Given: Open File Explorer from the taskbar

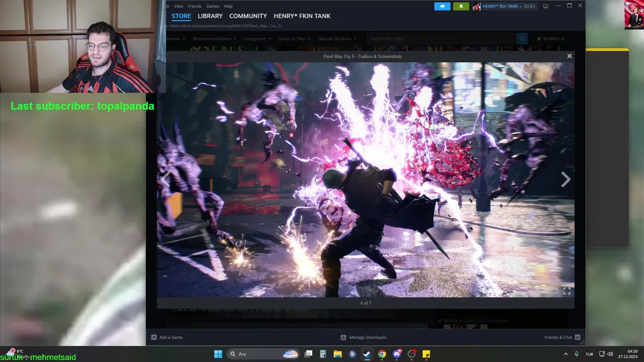Looking at the screenshot, I should 338,354.
